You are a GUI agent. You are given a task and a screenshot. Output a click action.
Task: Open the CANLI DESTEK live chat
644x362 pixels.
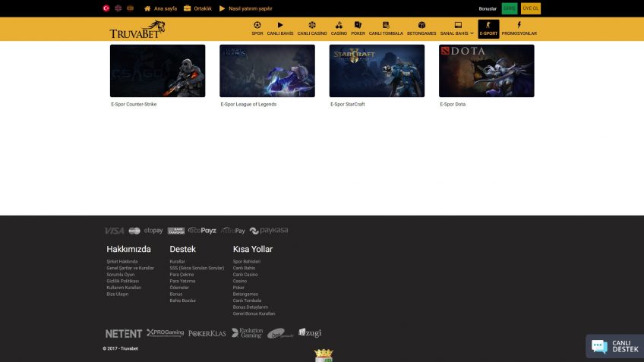coord(615,346)
